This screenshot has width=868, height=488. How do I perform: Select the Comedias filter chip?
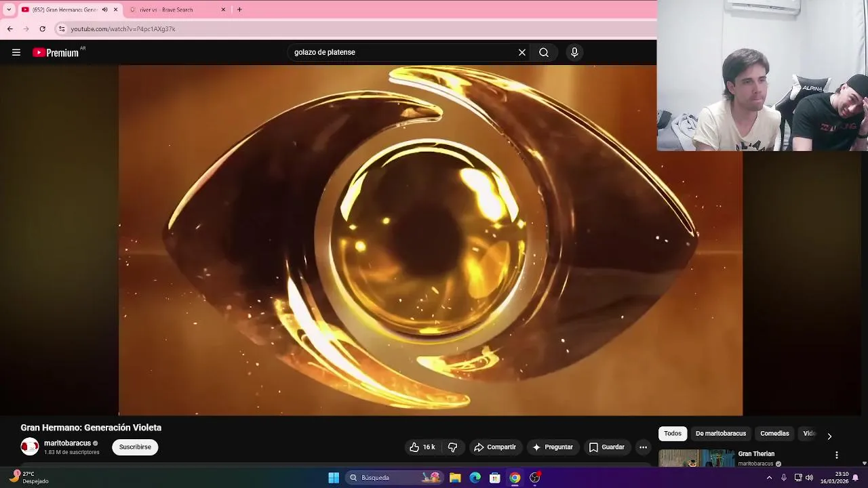(x=774, y=434)
